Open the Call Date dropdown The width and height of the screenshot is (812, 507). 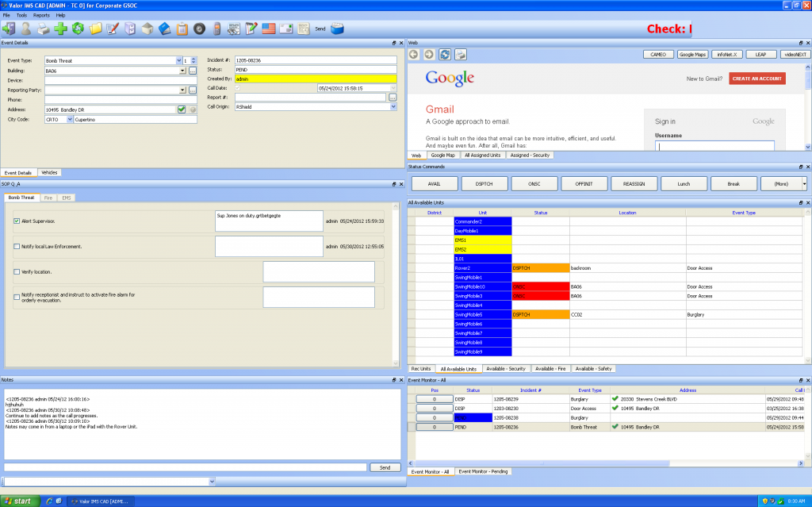click(393, 88)
